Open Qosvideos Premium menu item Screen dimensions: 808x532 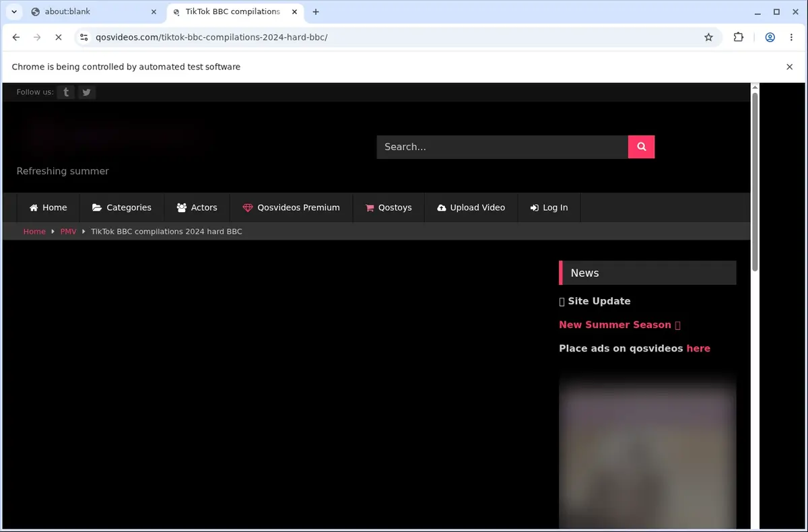tap(291, 207)
